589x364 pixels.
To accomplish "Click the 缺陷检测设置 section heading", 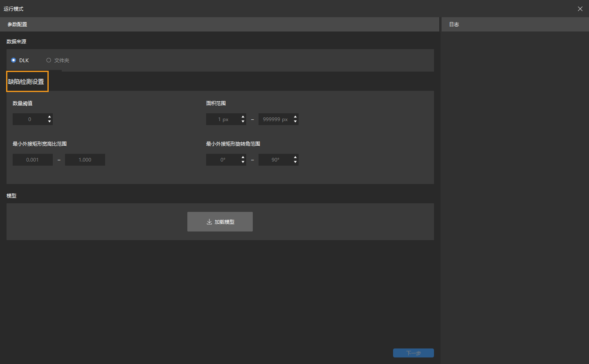I will [x=26, y=82].
